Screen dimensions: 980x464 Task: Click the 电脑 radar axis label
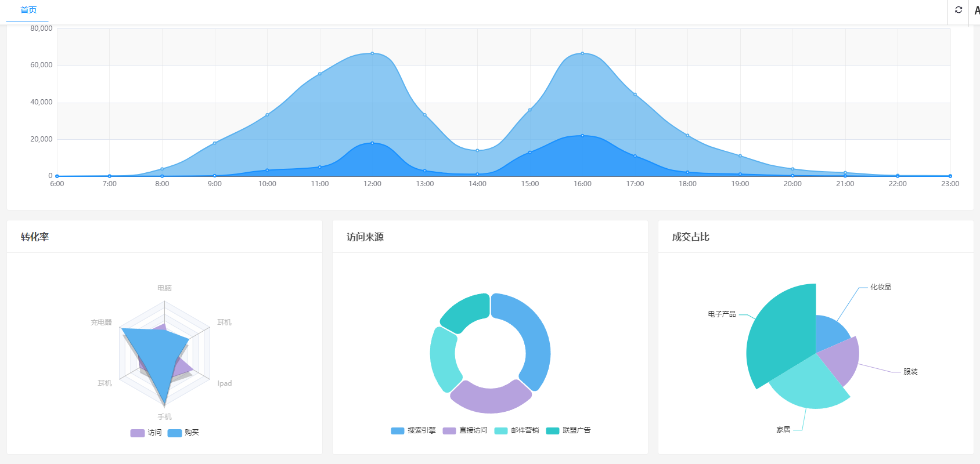tap(164, 288)
